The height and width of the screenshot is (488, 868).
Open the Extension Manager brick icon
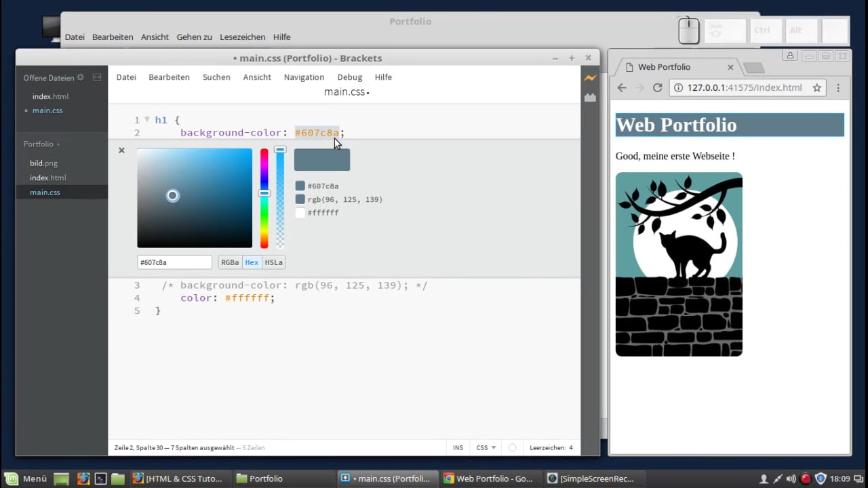[590, 98]
